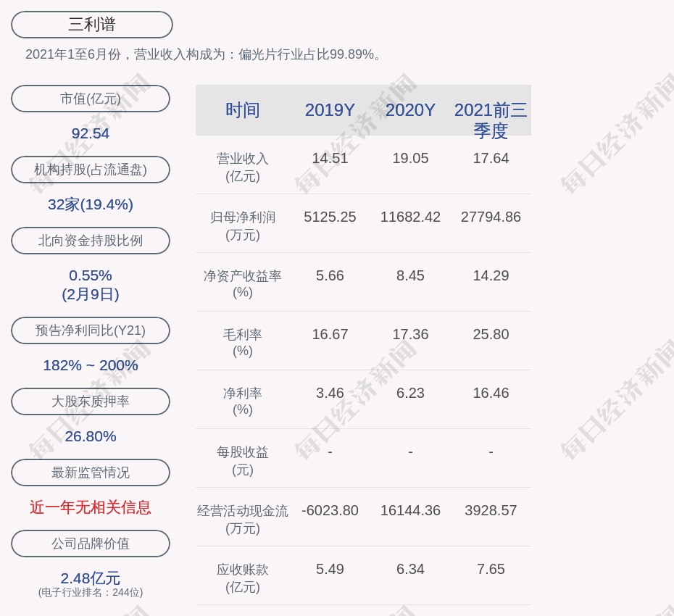Select the 19.05 revenue cell
Viewport: 674px width, 616px height.
[x=410, y=158]
